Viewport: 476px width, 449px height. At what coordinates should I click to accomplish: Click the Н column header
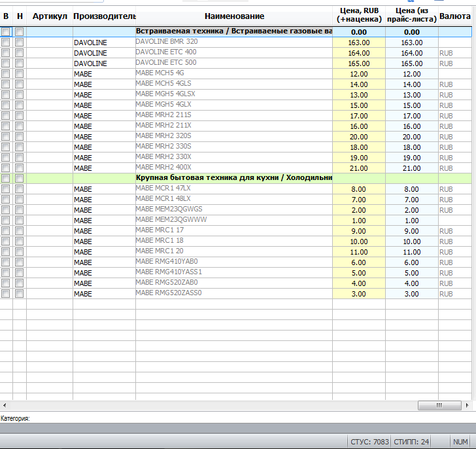coord(20,16)
